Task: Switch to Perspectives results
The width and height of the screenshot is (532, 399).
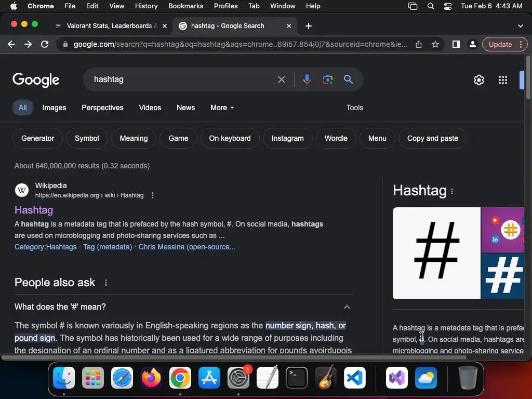Action: coord(102,108)
